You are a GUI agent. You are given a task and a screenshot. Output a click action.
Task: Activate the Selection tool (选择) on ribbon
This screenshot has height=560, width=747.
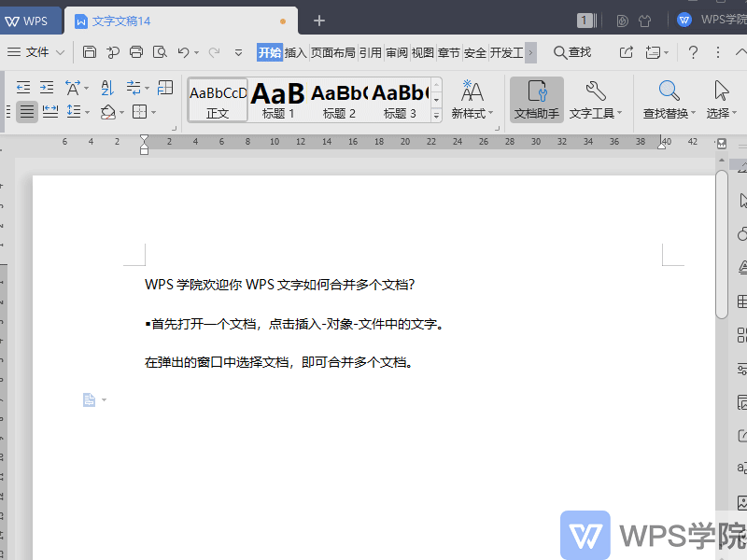coord(720,100)
